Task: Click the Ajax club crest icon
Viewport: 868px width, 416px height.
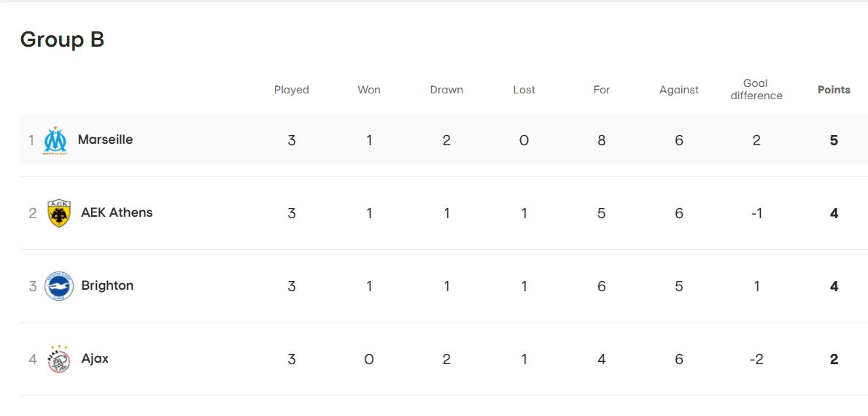Action: click(x=58, y=359)
